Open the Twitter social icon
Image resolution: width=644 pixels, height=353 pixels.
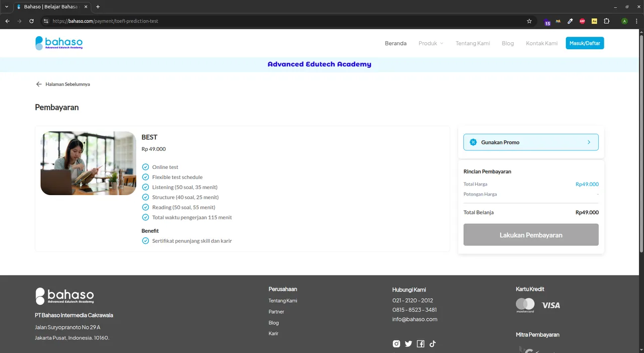click(x=409, y=344)
